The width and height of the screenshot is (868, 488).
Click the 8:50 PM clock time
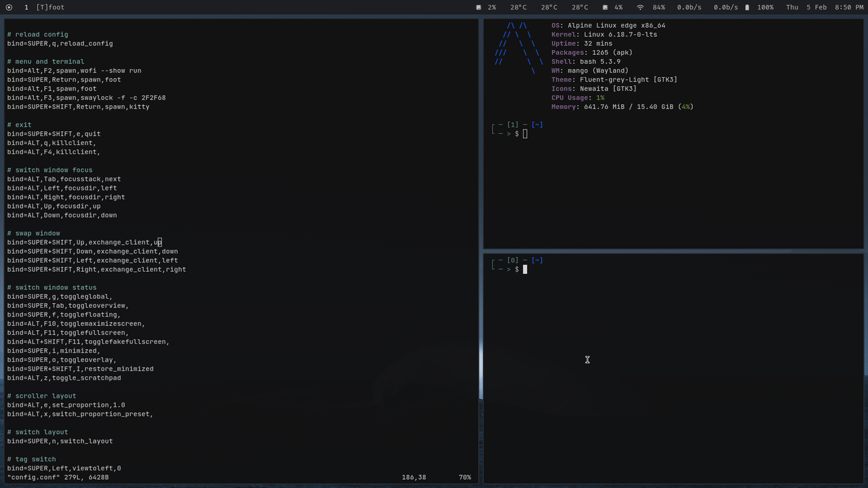pos(849,7)
